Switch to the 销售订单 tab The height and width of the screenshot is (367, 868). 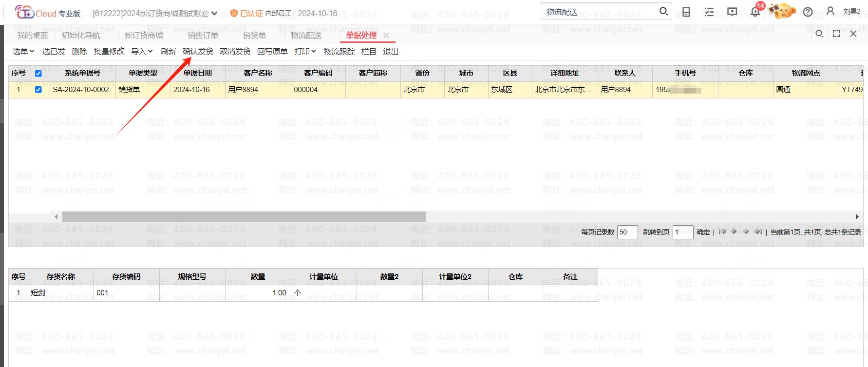[203, 36]
